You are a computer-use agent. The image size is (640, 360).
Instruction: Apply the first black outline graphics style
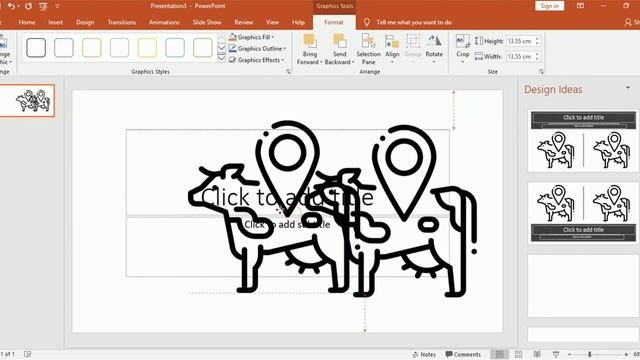(x=36, y=47)
